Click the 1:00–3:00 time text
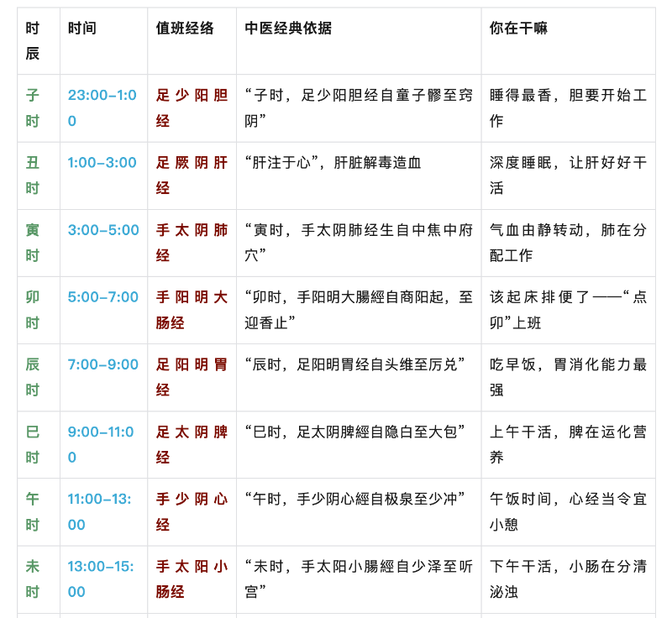 click(102, 163)
